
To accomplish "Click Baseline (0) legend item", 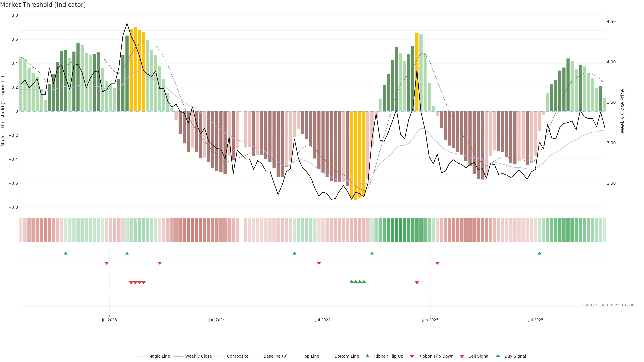I will click(x=275, y=356).
